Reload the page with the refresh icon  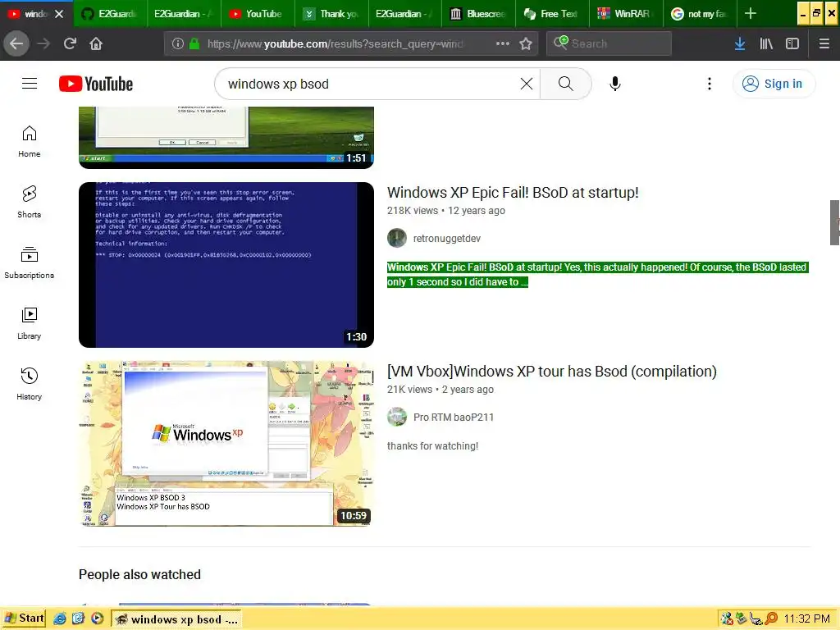(x=70, y=43)
